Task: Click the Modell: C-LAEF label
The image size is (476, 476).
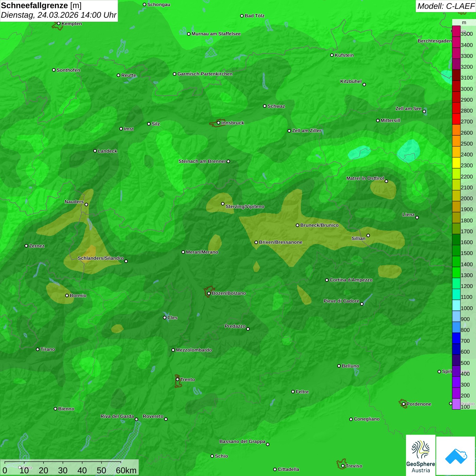Action: click(446, 6)
